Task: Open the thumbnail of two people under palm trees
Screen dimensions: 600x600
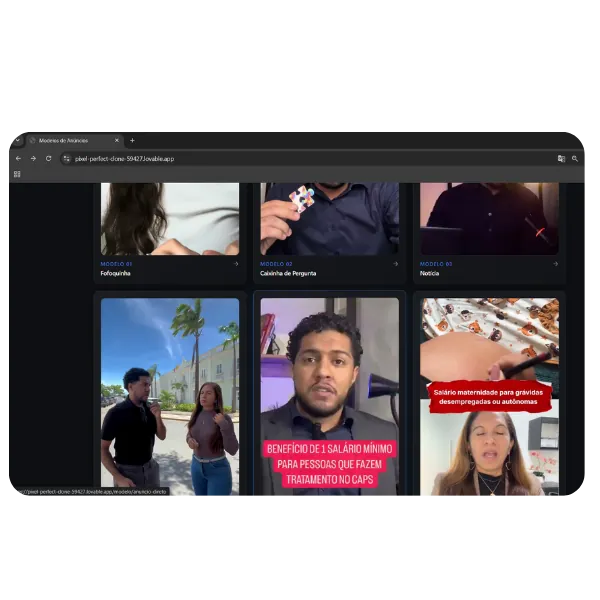Action: point(170,397)
